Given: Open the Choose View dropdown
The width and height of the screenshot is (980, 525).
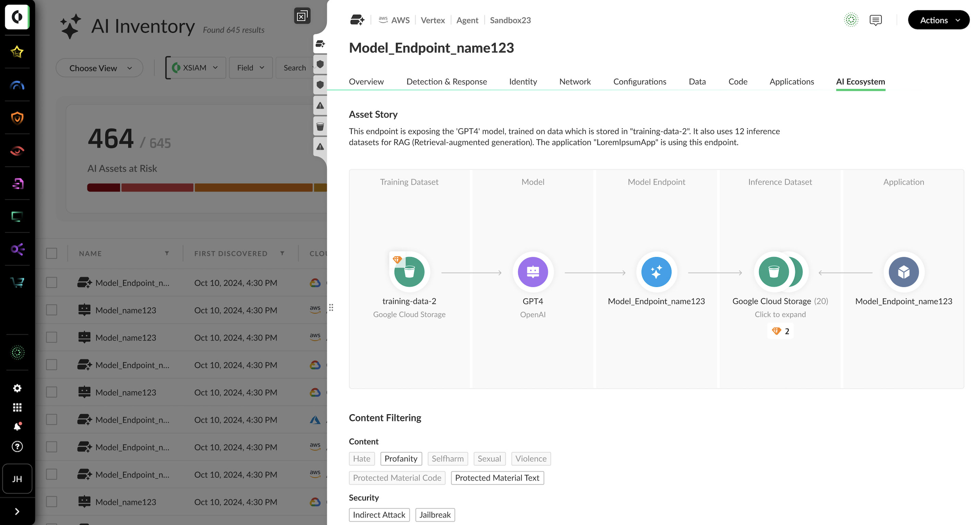Looking at the screenshot, I should tap(99, 68).
